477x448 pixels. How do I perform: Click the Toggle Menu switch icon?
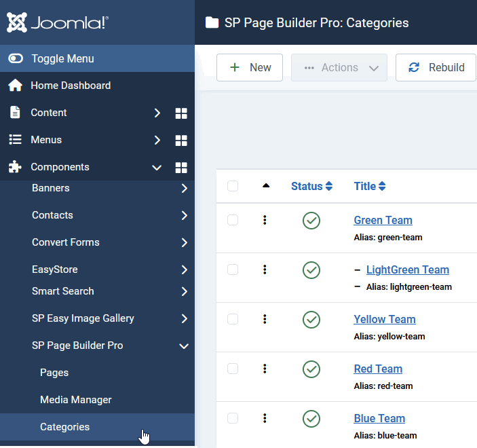click(16, 58)
